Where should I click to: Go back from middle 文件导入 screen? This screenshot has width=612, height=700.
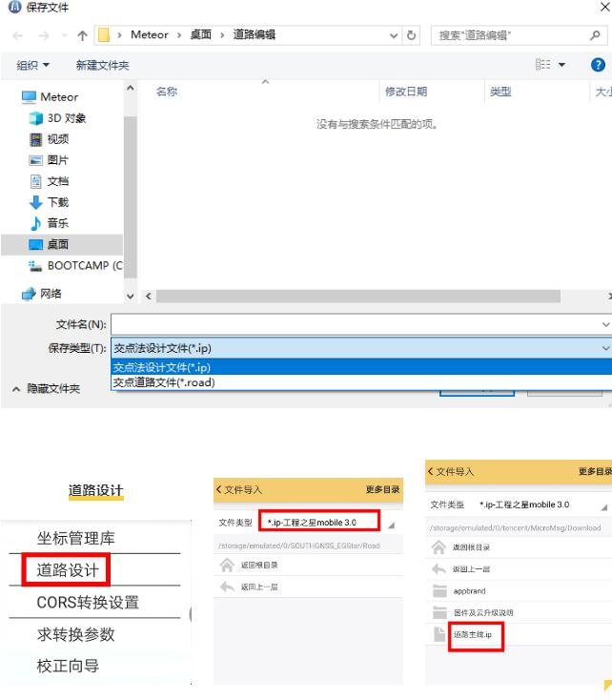coord(218,489)
